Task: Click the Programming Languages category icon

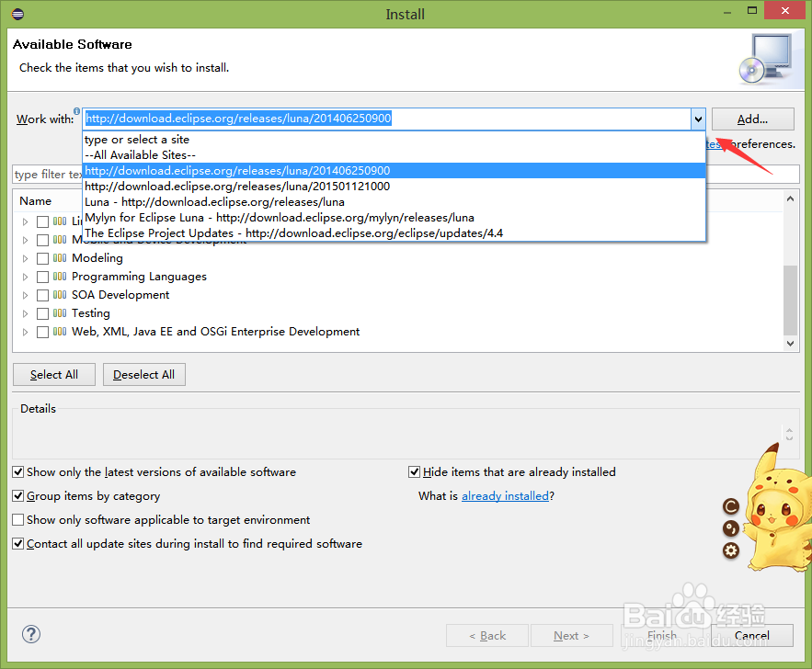Action: [x=60, y=277]
